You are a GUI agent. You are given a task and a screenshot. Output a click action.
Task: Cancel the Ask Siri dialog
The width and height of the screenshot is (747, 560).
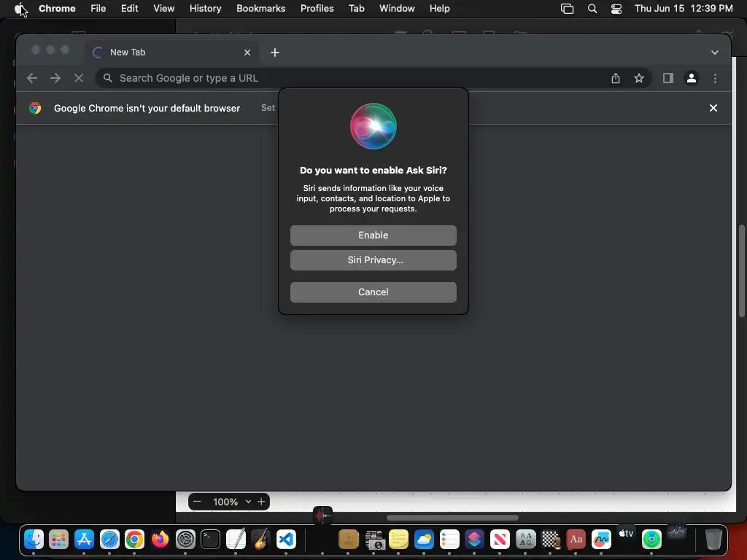(x=373, y=292)
